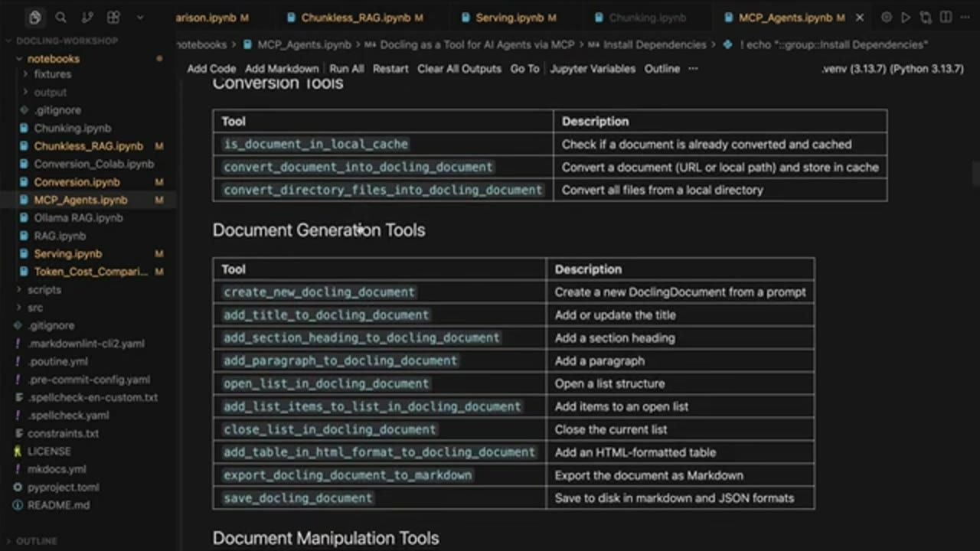This screenshot has width=980, height=551.
Task: Click Add Markdown in notebook toolbar
Action: point(282,68)
